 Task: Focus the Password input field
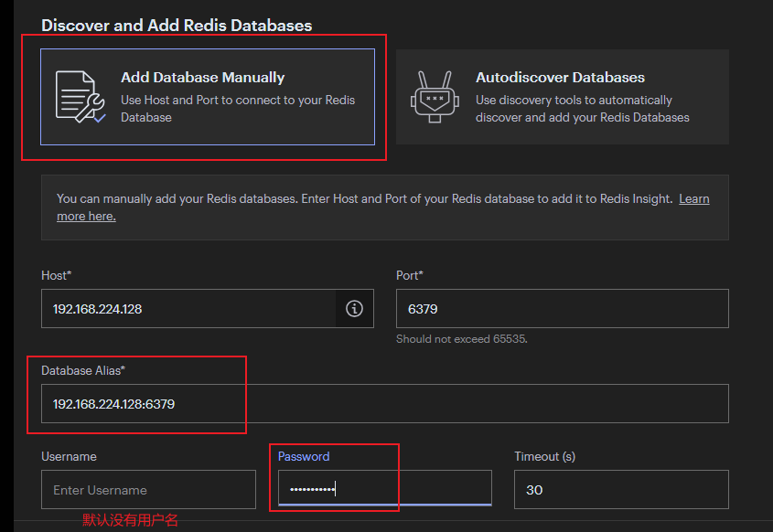(384, 489)
